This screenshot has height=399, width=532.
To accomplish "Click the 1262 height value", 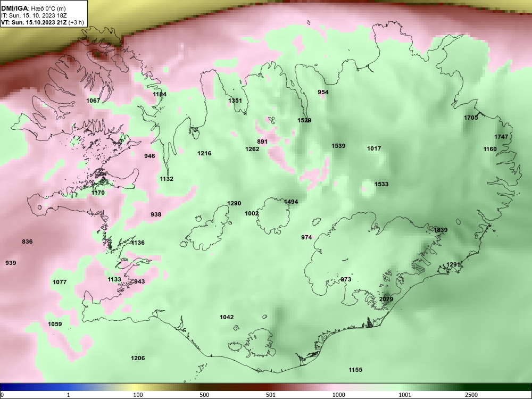I will pos(252,149).
